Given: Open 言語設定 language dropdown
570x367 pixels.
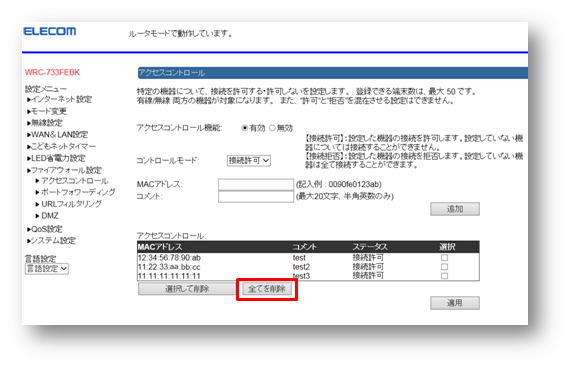Looking at the screenshot, I should (x=47, y=269).
